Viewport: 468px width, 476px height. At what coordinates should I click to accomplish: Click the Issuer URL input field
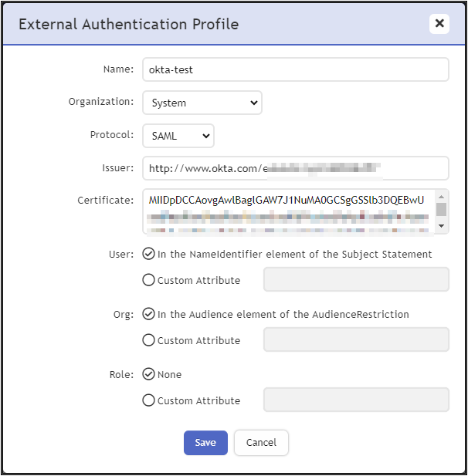[295, 168]
